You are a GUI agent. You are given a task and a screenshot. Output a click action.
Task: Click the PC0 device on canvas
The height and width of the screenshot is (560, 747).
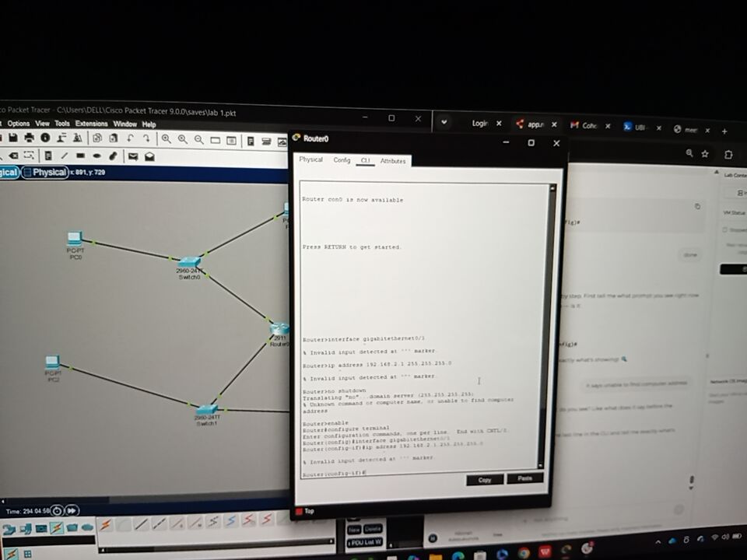coord(75,237)
